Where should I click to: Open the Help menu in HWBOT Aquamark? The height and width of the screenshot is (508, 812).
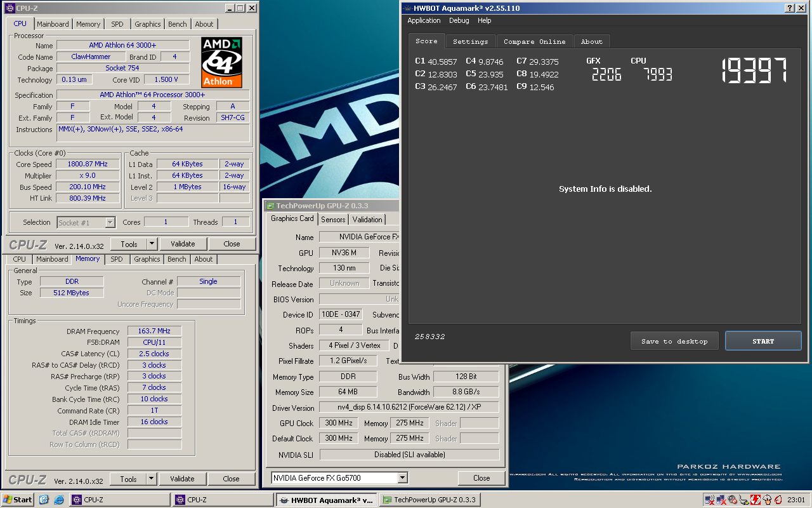coord(485,20)
